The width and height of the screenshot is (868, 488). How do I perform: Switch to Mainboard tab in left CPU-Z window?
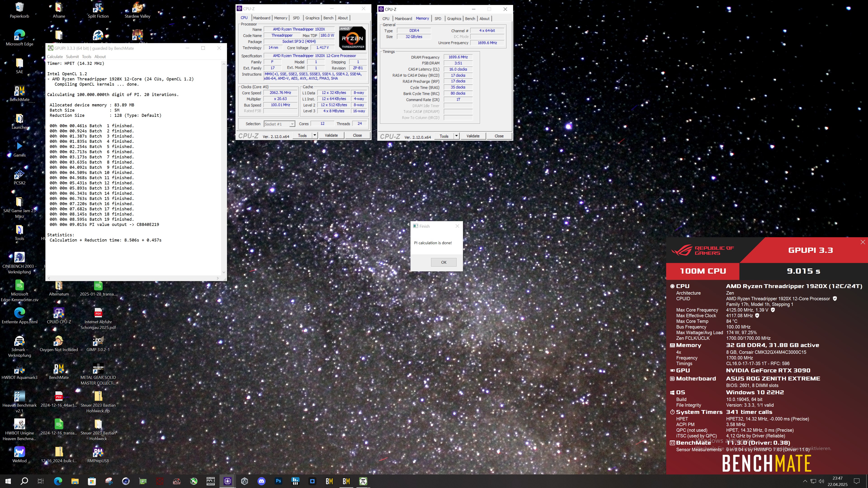(262, 18)
